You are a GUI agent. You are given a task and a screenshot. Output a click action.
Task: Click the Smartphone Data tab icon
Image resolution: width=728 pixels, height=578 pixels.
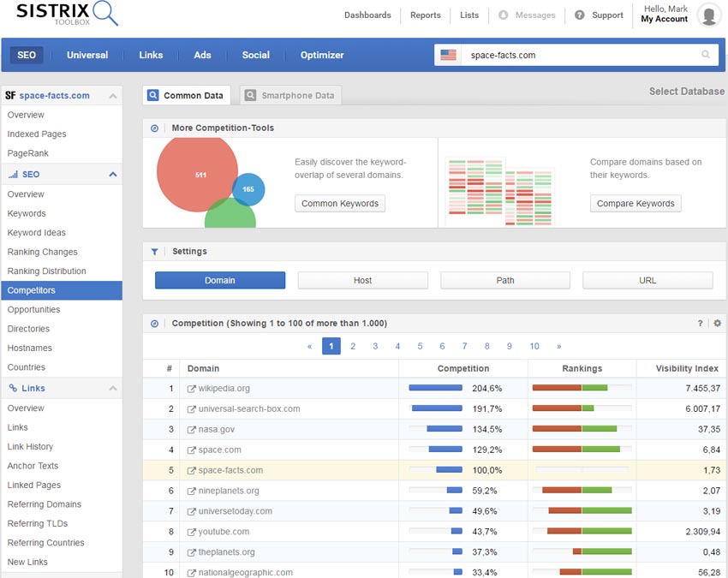[250, 95]
